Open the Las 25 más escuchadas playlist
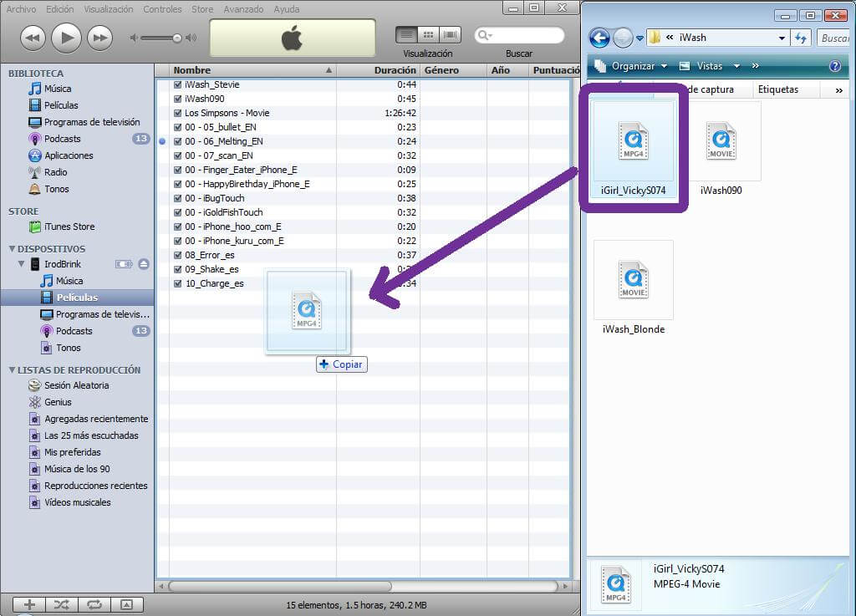This screenshot has height=616, width=856. (91, 435)
